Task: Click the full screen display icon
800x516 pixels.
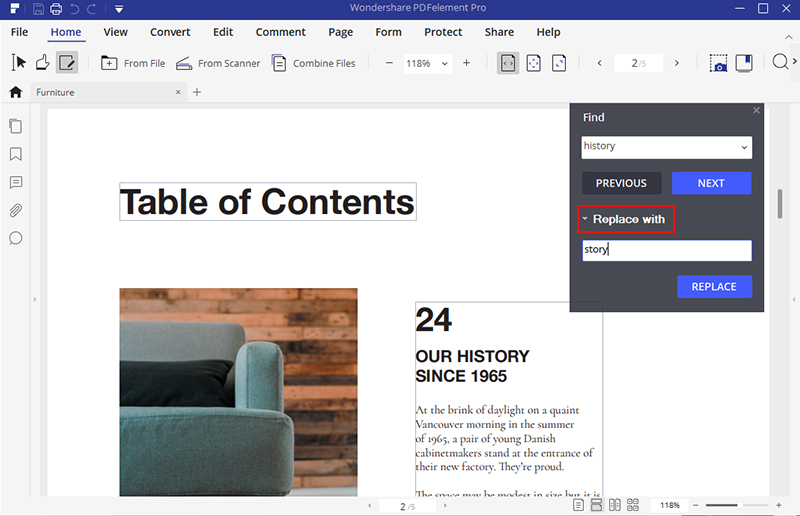Action: [744, 63]
